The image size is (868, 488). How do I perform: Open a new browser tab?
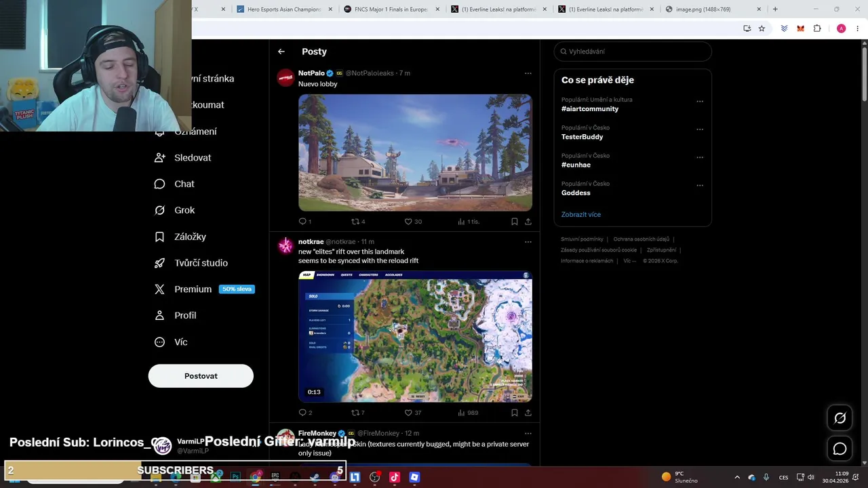point(775,9)
